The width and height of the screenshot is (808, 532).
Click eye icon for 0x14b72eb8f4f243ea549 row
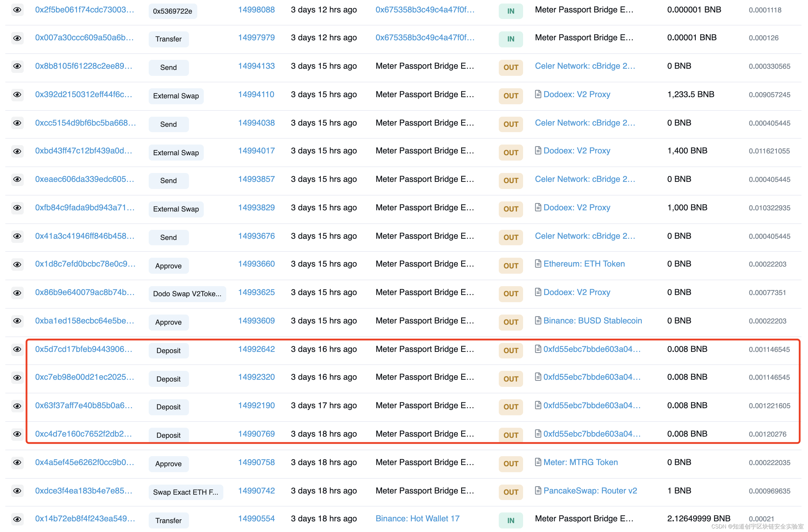coord(17,519)
